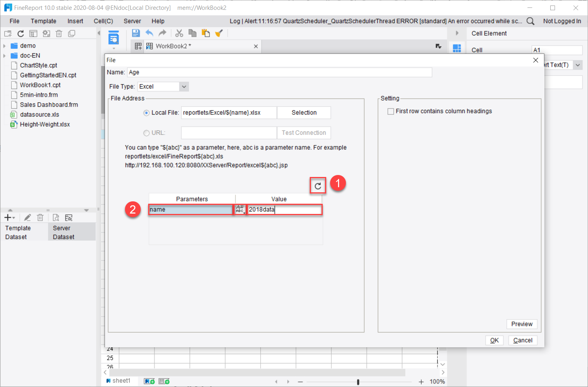Click the large Preview report icon
The image size is (588, 387).
tap(114, 37)
